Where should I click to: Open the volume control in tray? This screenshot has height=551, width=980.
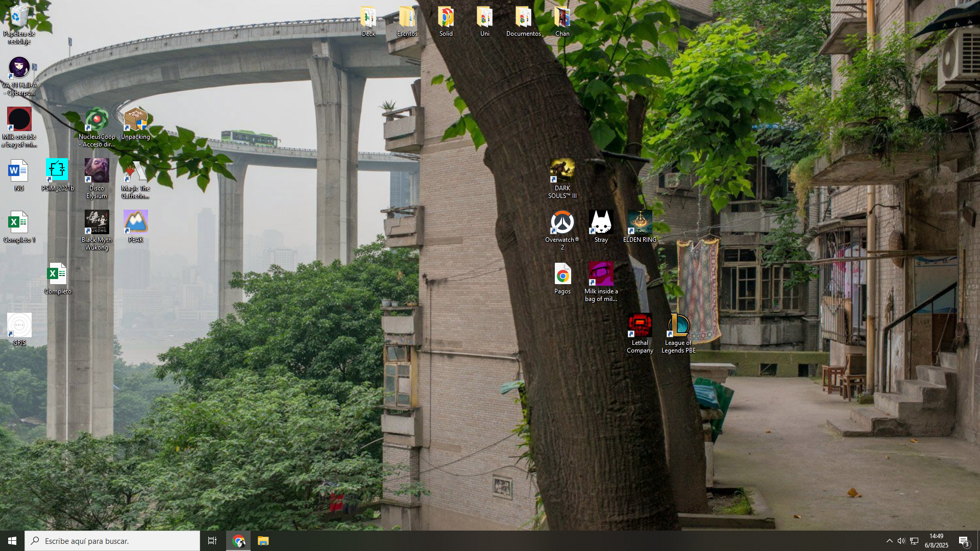[x=901, y=541]
